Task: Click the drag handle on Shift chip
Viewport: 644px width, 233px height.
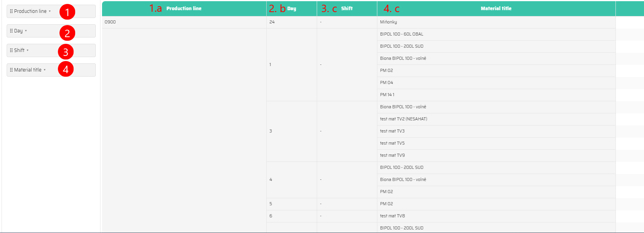Action: (11, 50)
